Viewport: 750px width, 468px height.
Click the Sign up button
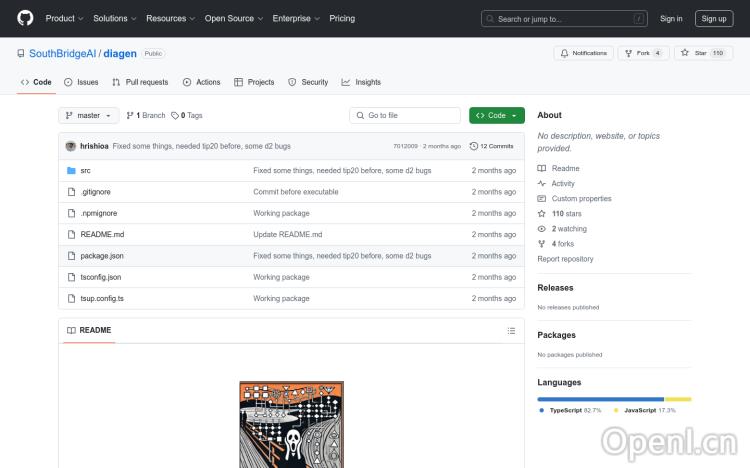click(x=714, y=18)
